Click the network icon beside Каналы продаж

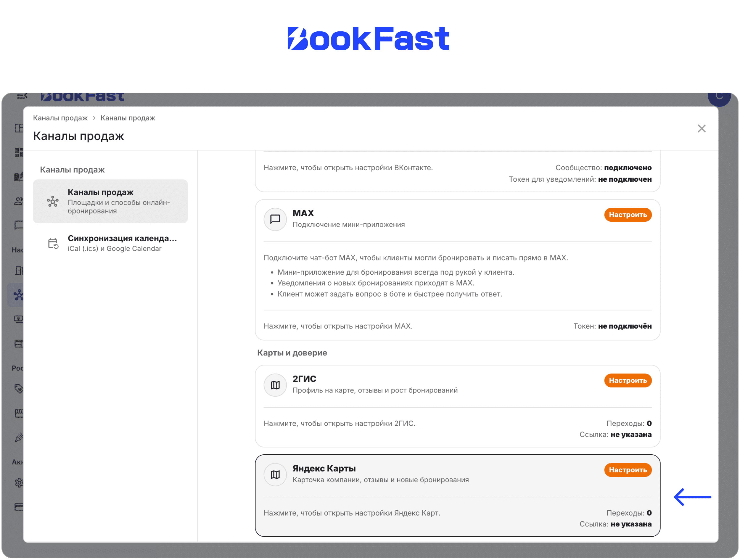(52, 201)
